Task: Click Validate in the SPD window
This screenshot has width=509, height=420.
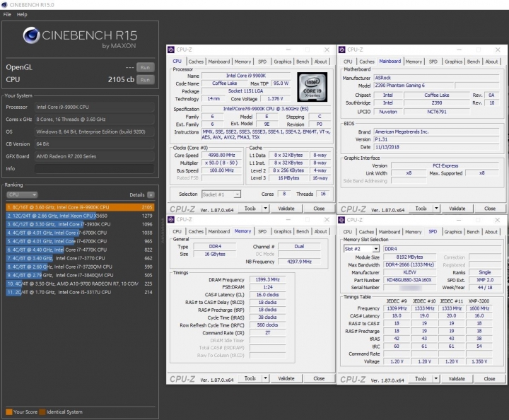Action: (457, 379)
